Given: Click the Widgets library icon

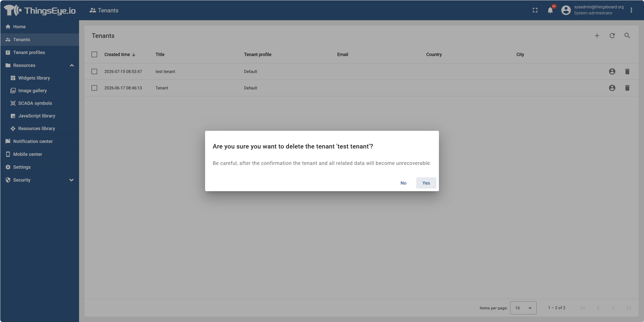Looking at the screenshot, I should pyautogui.click(x=13, y=78).
